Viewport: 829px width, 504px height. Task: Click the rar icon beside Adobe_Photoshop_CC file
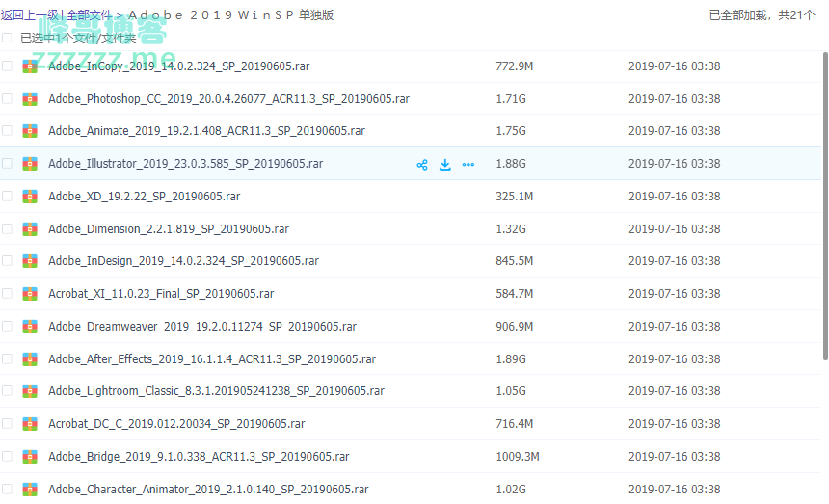click(30, 99)
